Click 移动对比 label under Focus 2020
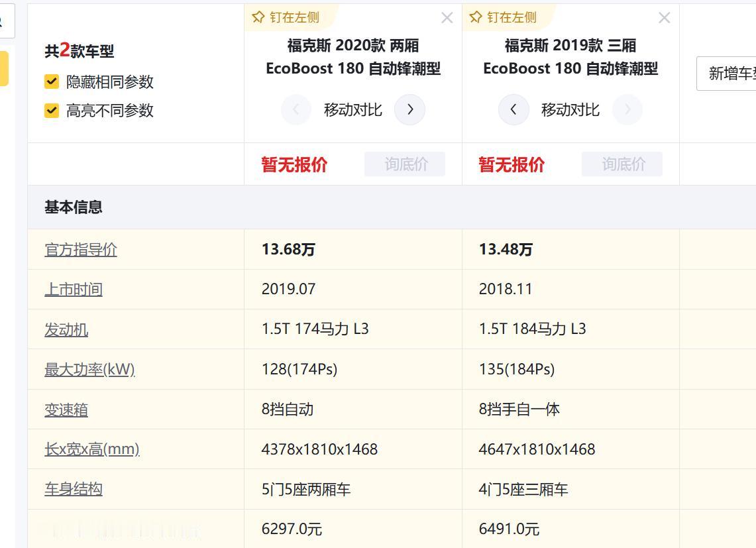756x548 pixels. click(x=353, y=110)
